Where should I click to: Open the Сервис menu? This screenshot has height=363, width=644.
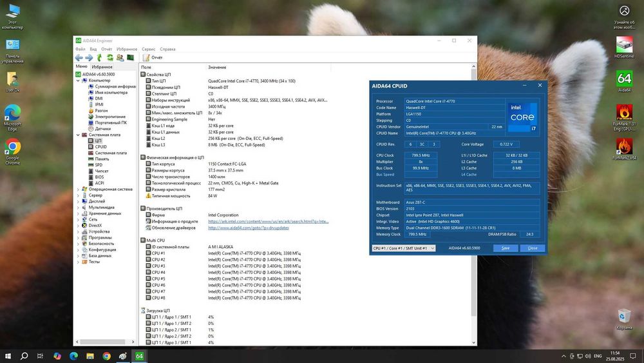tap(148, 49)
